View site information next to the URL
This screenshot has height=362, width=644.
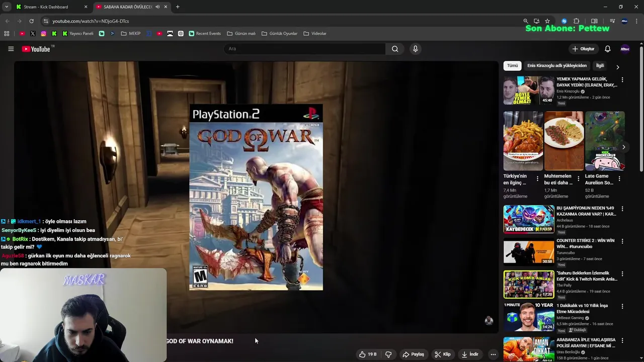[x=46, y=21]
